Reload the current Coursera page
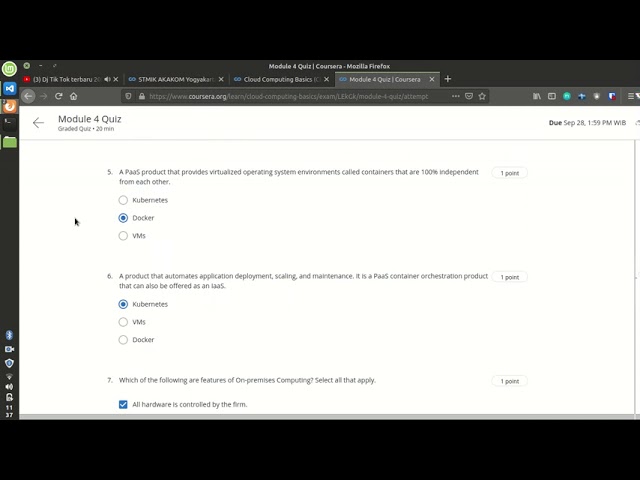Screen dimensions: 640x480 pyautogui.click(x=58, y=96)
